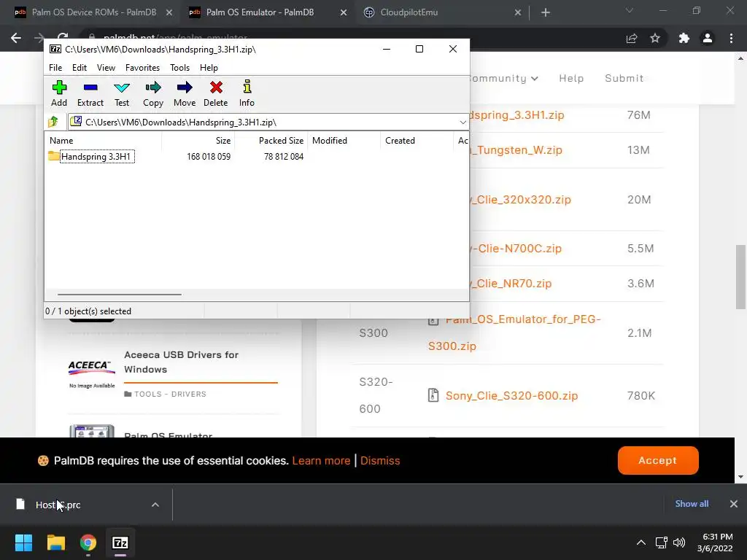This screenshot has height=560, width=747.
Task: Click the red Delete icon
Action: [x=215, y=93]
